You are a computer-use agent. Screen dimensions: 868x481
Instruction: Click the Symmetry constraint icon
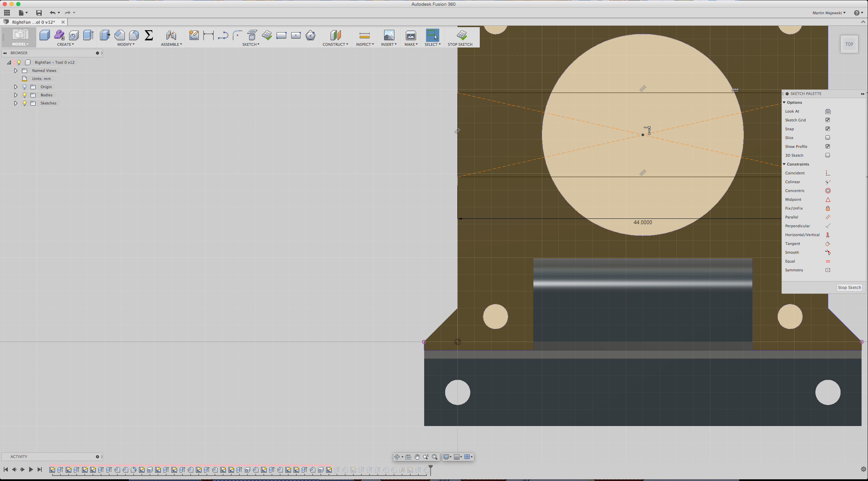click(828, 270)
